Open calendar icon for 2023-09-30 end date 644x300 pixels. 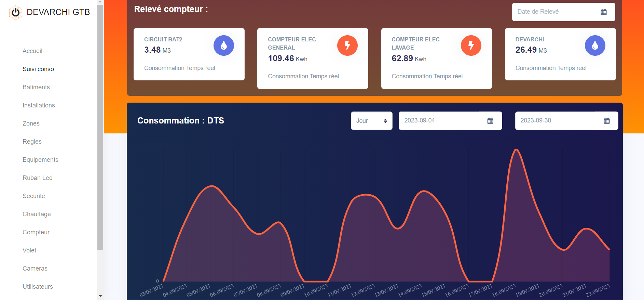tap(606, 121)
